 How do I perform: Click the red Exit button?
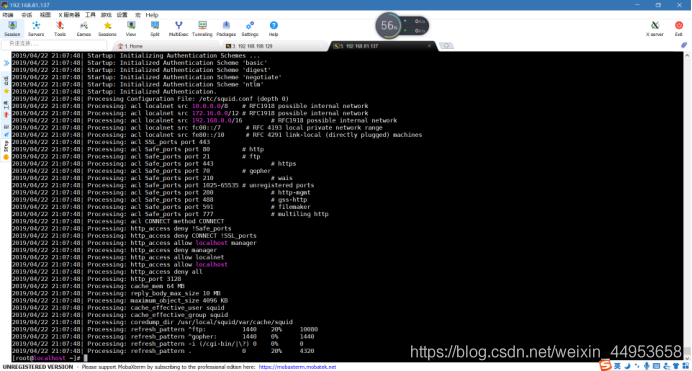click(679, 29)
